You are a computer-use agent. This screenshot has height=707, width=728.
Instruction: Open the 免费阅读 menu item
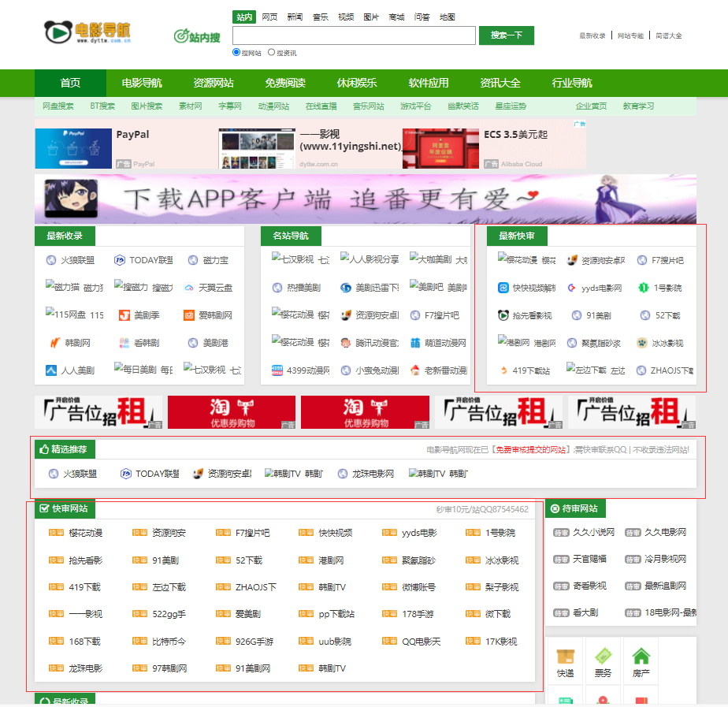[x=285, y=83]
